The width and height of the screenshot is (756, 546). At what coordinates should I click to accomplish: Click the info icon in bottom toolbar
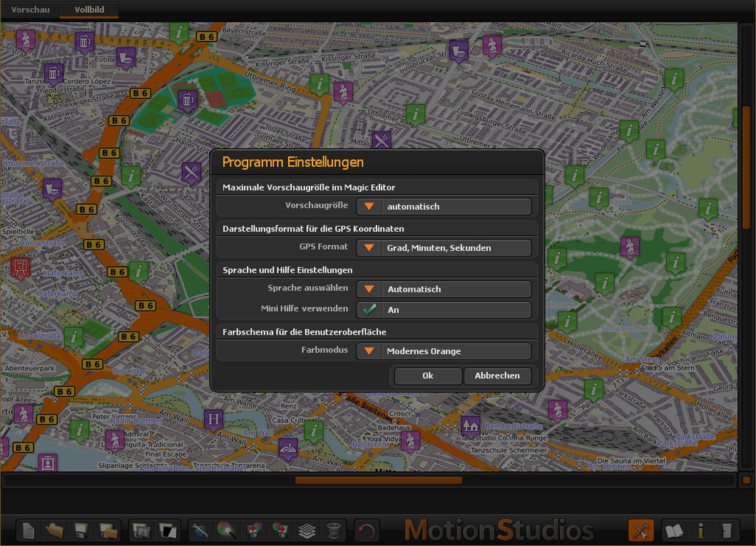[x=700, y=531]
